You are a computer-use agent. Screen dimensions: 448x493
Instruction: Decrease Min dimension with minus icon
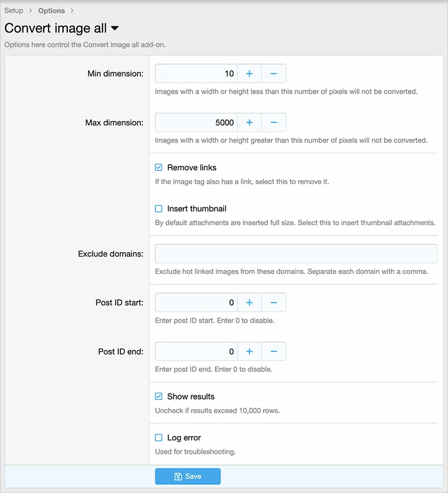[274, 73]
